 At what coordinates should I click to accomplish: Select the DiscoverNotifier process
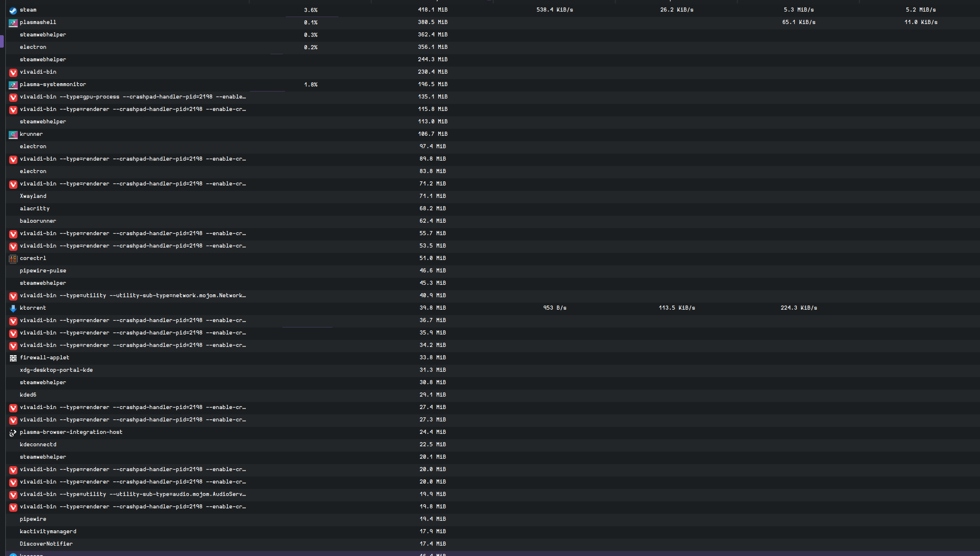click(x=46, y=544)
